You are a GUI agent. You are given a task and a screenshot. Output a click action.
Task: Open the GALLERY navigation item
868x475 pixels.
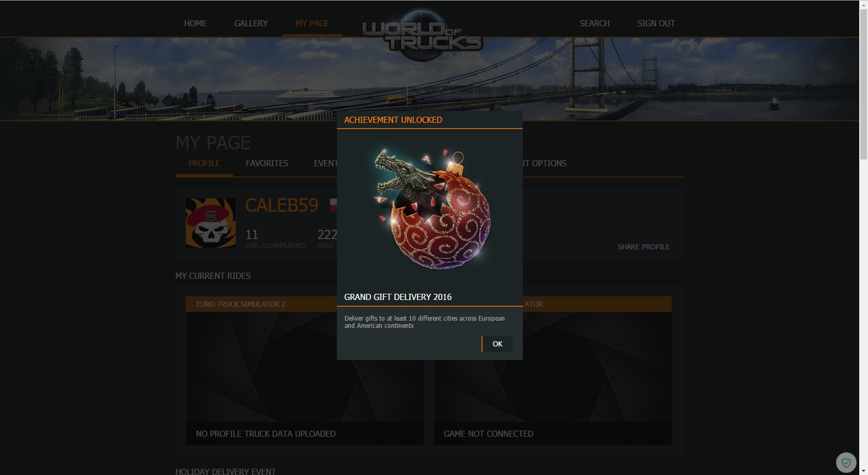pos(251,23)
